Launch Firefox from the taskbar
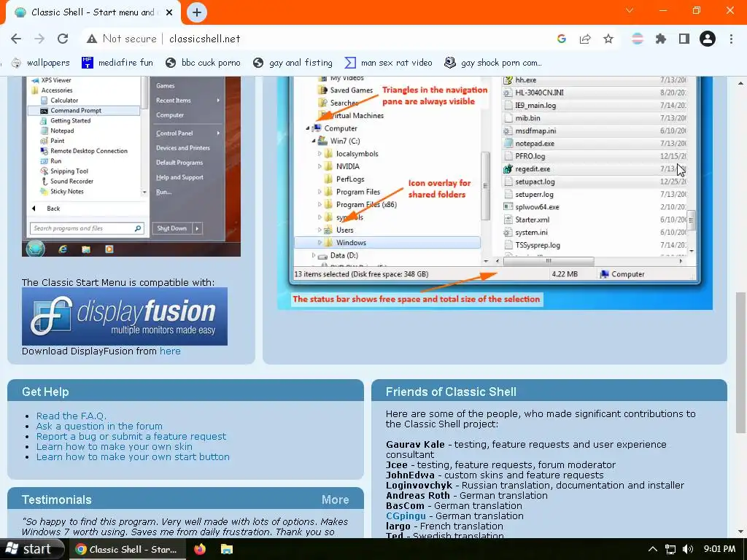747x560 pixels. (200, 550)
